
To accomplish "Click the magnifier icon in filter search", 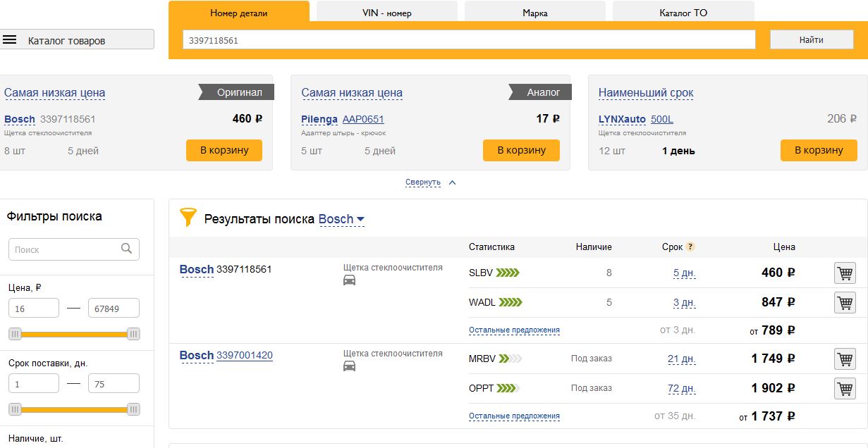I will (127, 249).
